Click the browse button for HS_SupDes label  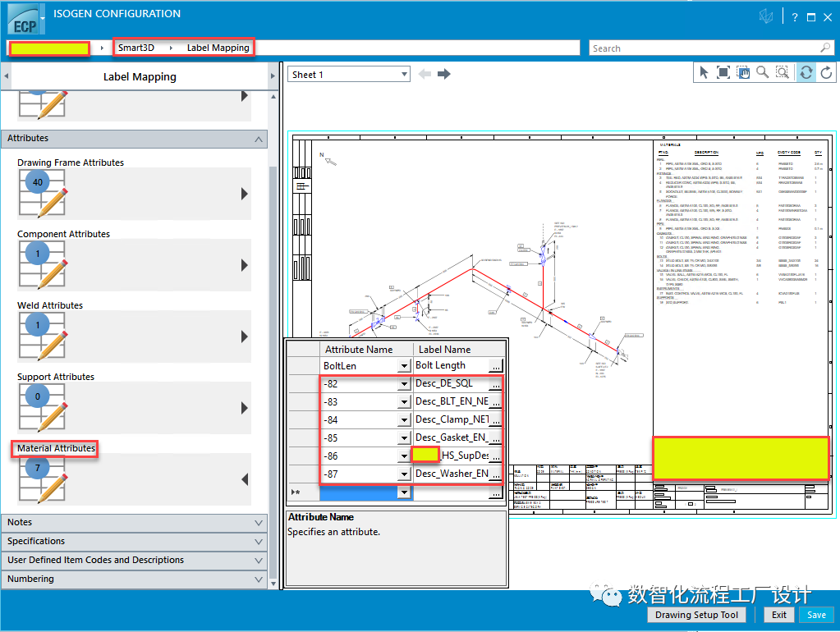(x=496, y=456)
